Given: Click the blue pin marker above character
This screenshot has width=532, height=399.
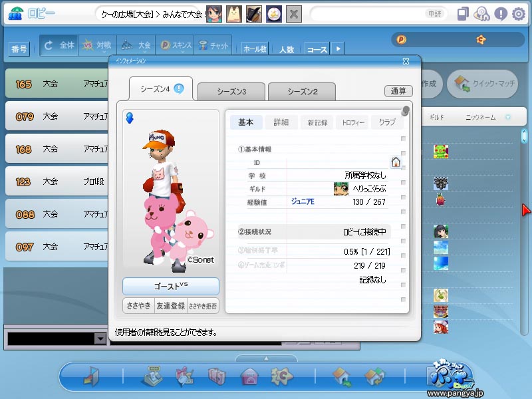Looking at the screenshot, I should coord(130,118).
